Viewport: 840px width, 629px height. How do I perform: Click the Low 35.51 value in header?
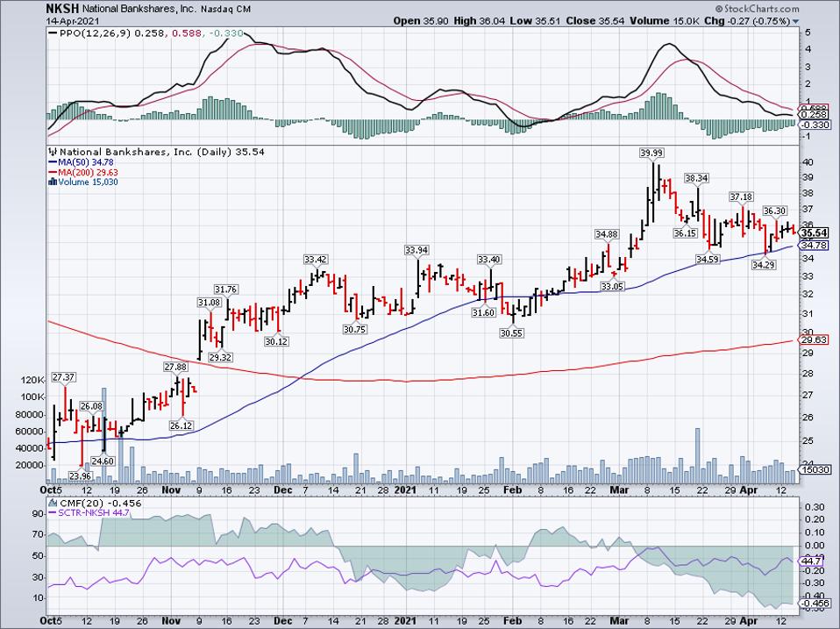pyautogui.click(x=534, y=21)
